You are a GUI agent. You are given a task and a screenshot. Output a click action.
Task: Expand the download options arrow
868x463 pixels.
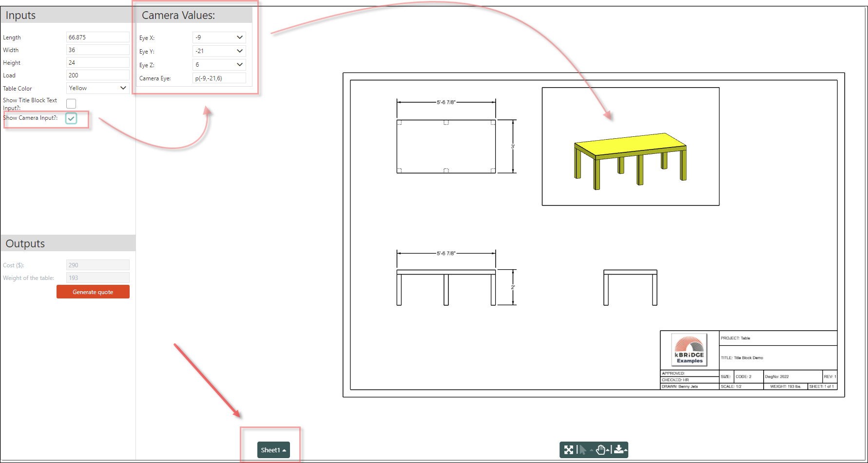pos(625,450)
